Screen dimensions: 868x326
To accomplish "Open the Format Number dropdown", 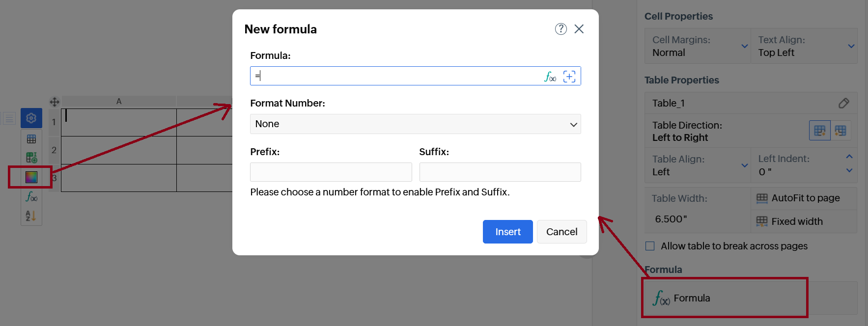I will [x=415, y=124].
